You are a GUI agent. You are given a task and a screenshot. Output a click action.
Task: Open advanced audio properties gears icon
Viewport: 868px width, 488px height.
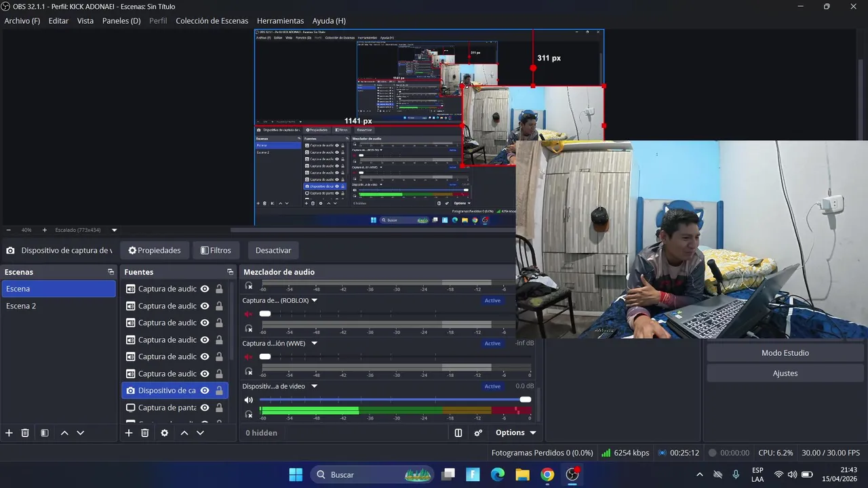(x=478, y=433)
